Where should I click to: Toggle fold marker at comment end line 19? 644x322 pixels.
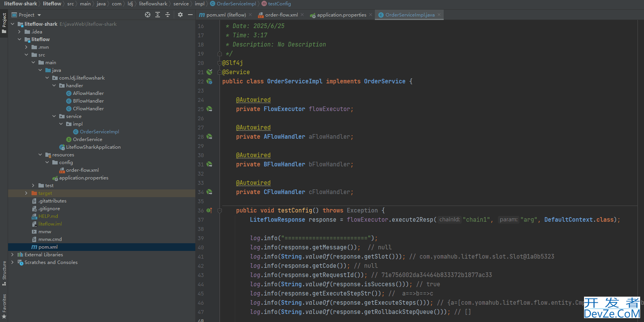(220, 54)
